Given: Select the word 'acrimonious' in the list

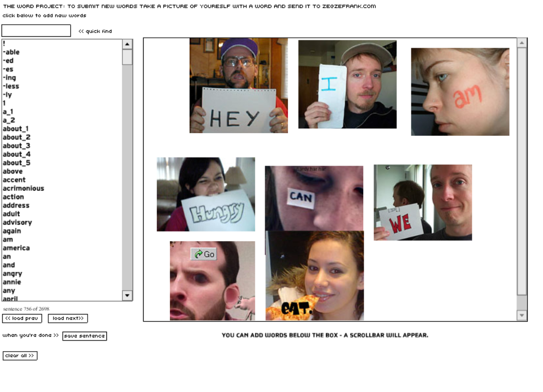Looking at the screenshot, I should [24, 189].
